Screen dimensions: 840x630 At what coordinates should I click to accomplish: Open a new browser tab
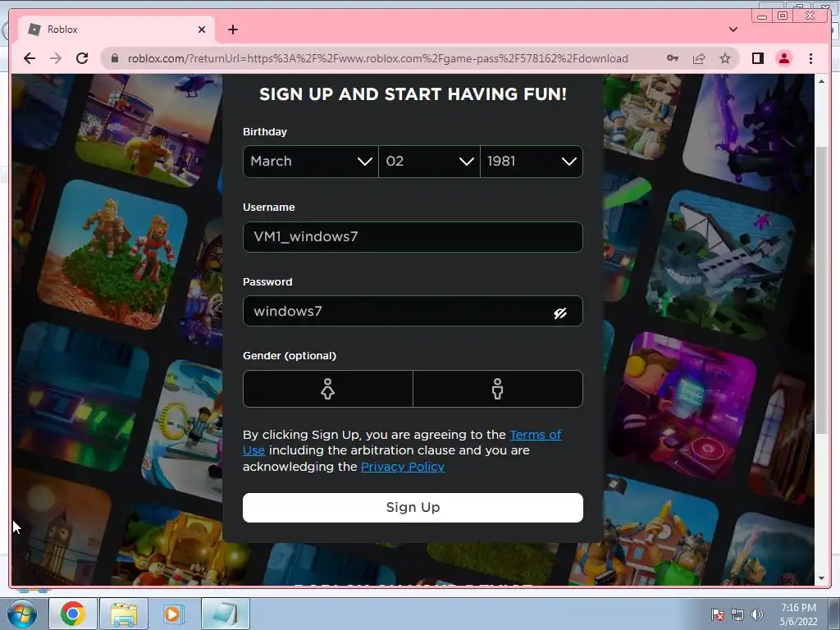tap(232, 30)
